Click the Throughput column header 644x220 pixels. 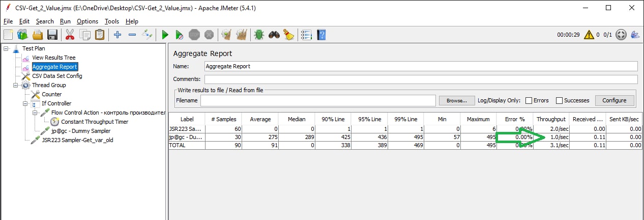click(x=551, y=119)
